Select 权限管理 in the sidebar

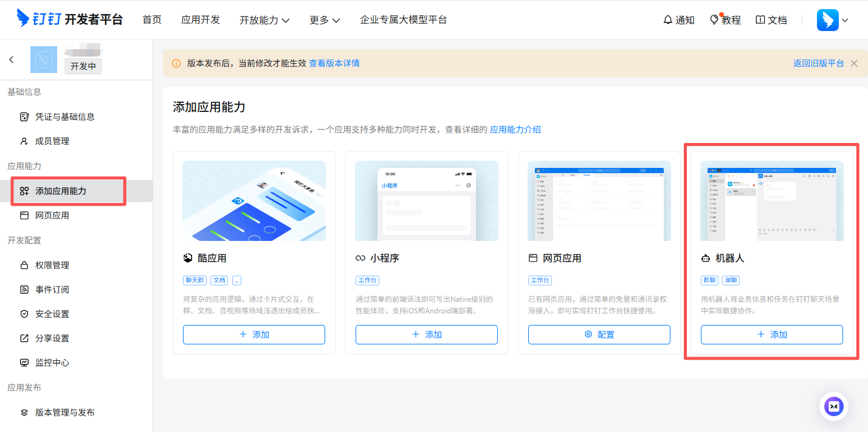tap(52, 265)
